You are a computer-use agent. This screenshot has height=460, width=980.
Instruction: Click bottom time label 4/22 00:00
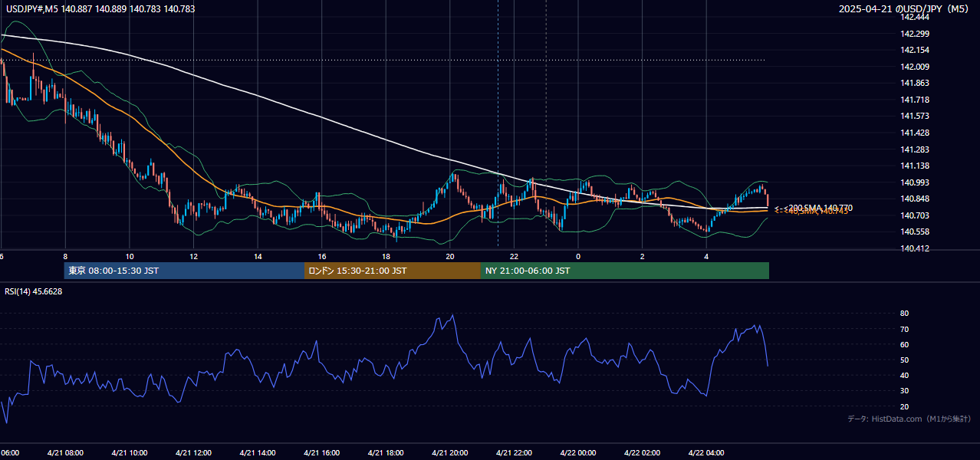[x=578, y=452]
